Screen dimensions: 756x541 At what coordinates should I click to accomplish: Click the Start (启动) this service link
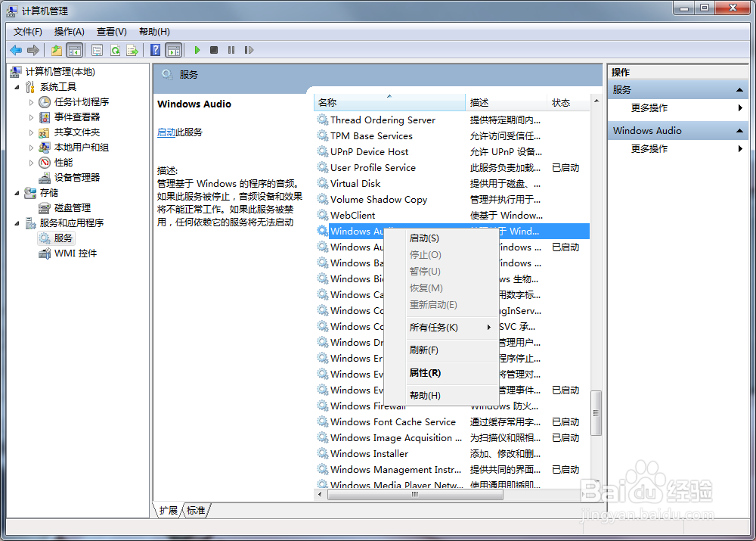point(166,132)
